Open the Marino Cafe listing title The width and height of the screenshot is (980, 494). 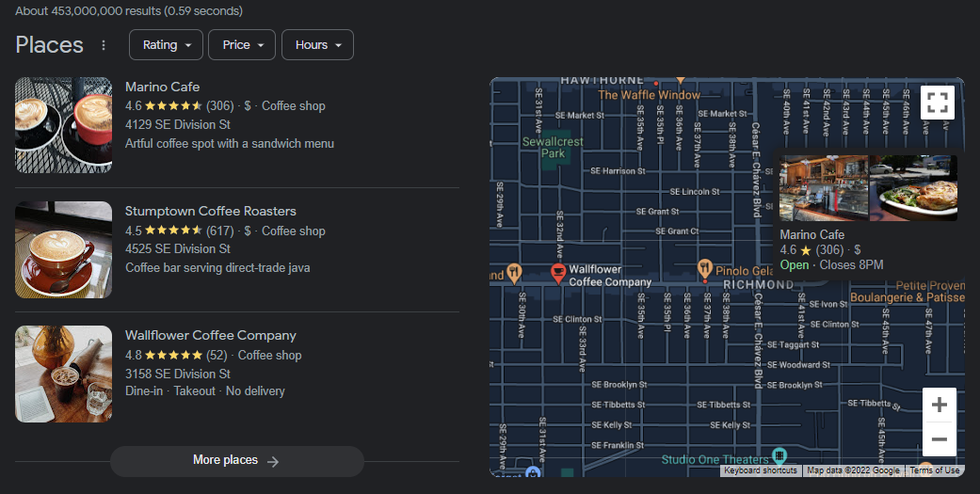click(163, 87)
